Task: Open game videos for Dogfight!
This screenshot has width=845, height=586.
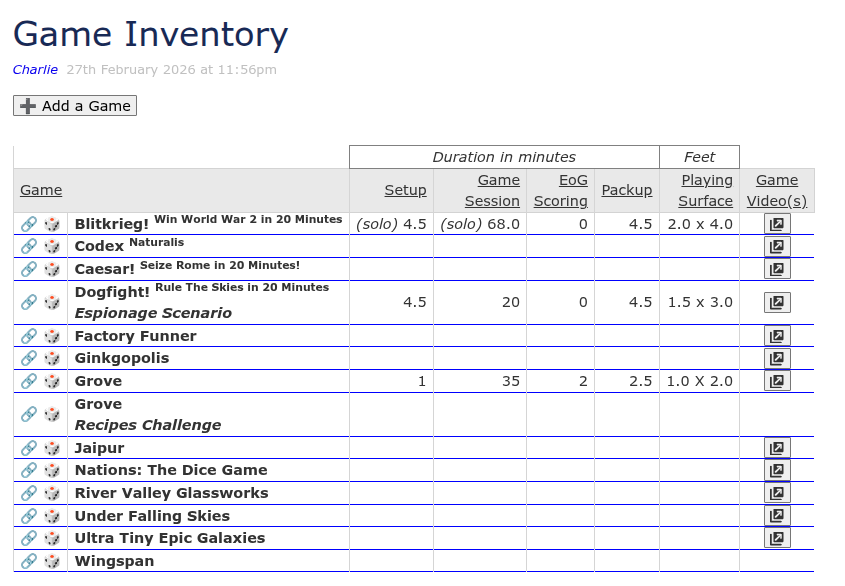Action: (x=777, y=302)
